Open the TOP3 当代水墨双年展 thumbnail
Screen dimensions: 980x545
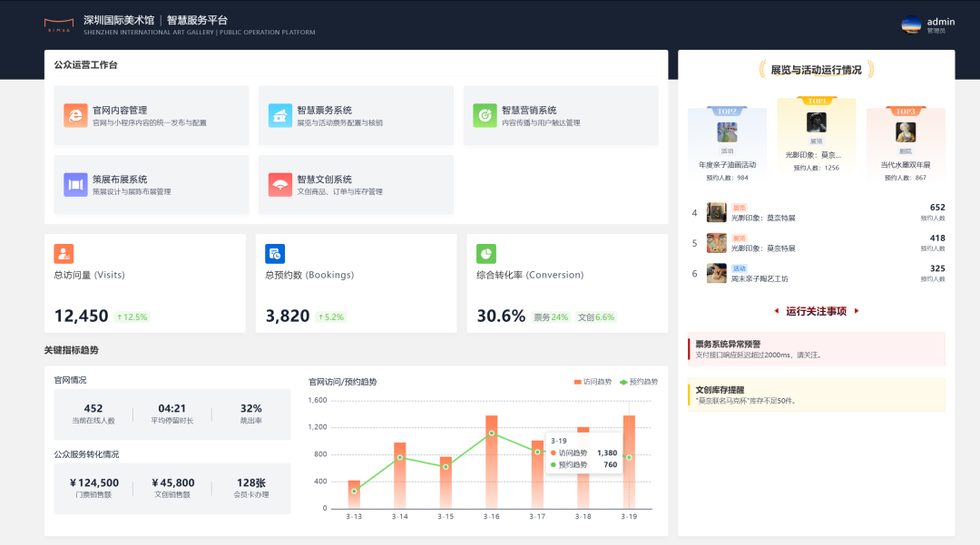(x=906, y=132)
